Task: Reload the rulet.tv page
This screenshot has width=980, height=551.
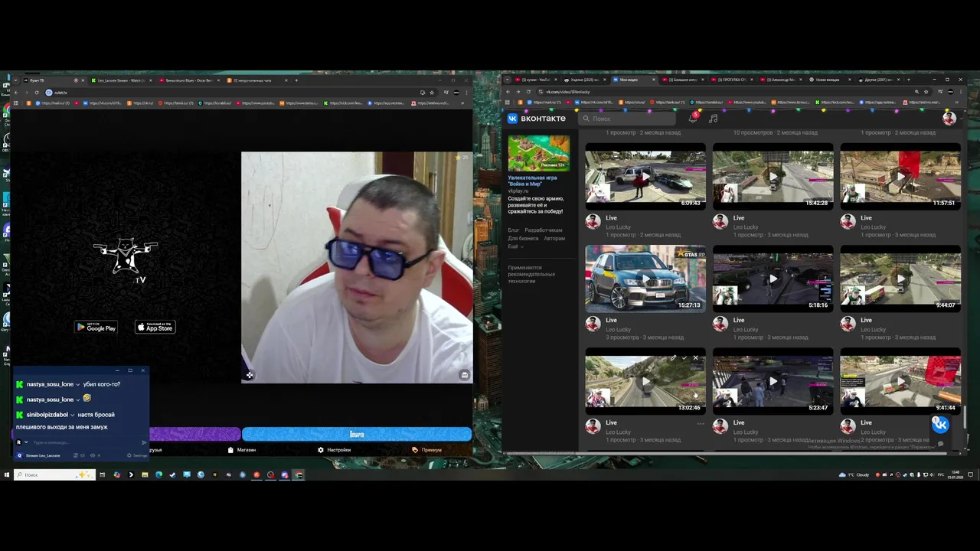Action: (x=36, y=93)
